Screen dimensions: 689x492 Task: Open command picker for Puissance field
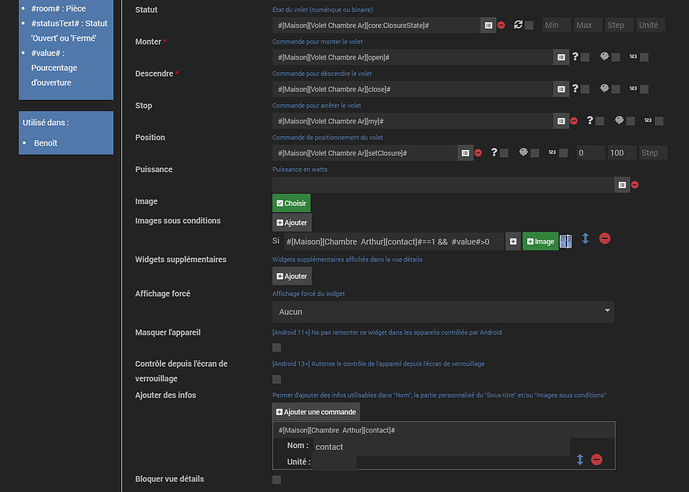pyautogui.click(x=622, y=185)
